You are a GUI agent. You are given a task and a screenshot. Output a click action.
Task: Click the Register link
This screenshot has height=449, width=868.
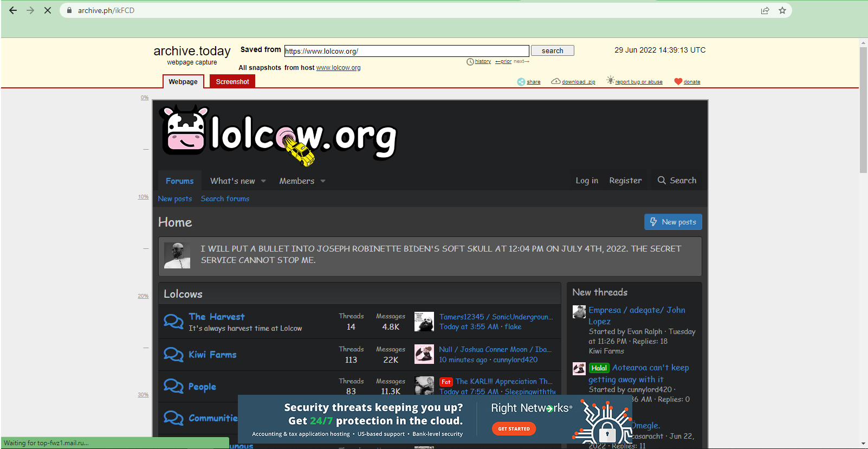(x=625, y=181)
